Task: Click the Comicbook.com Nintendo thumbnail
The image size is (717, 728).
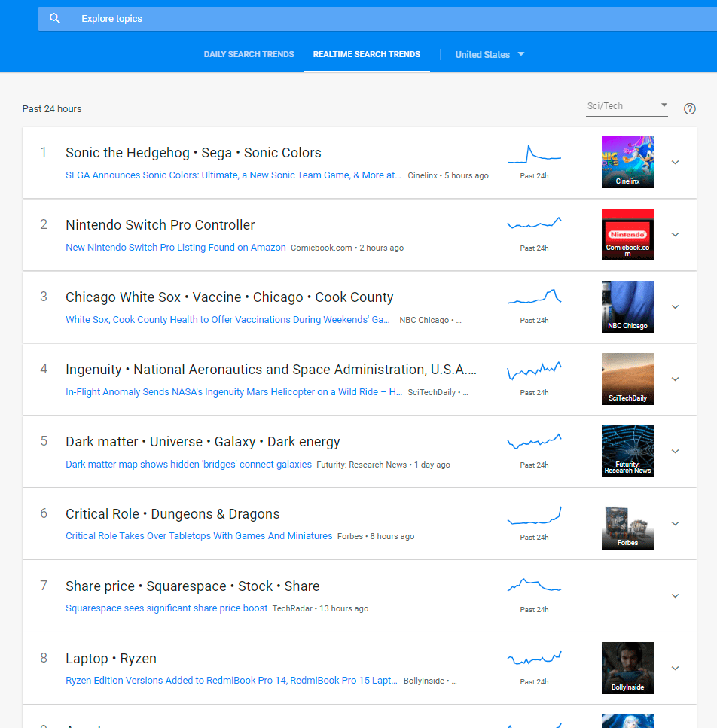Action: 627,234
